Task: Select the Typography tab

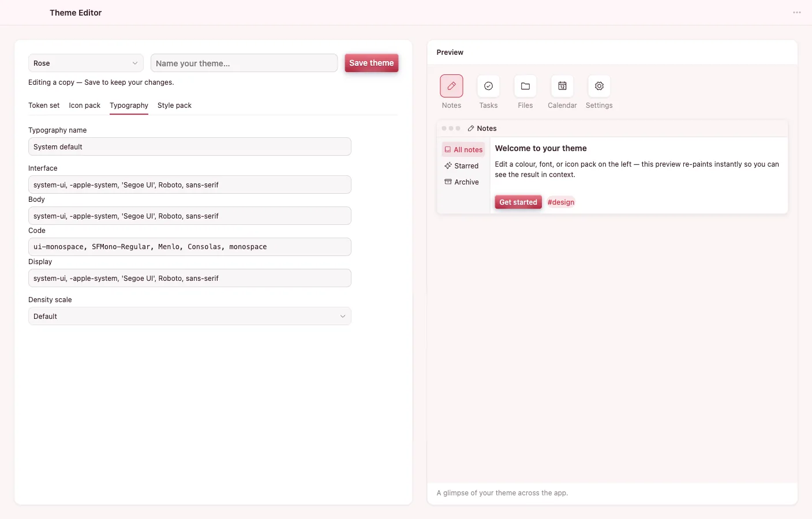Action: coord(129,106)
